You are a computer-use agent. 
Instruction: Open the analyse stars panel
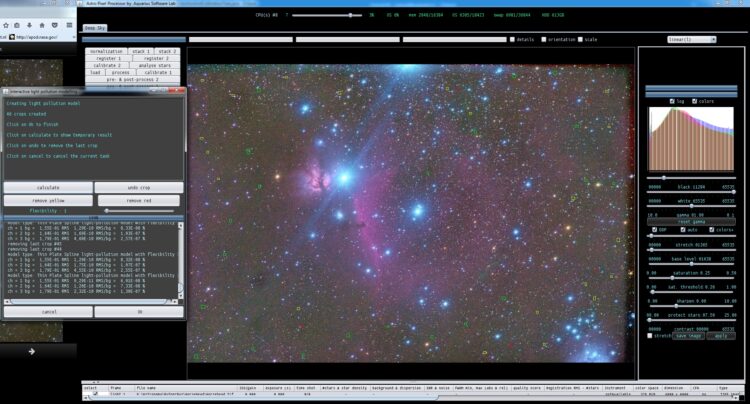tap(154, 65)
